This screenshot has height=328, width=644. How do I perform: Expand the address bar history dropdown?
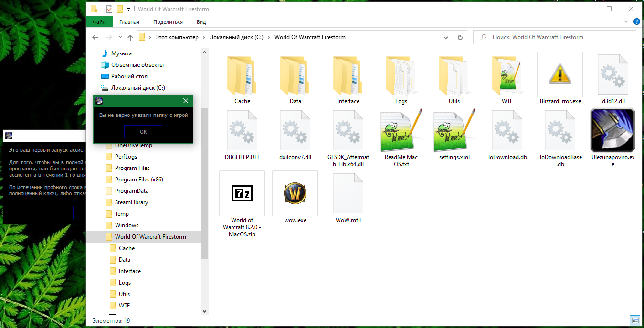click(x=446, y=37)
